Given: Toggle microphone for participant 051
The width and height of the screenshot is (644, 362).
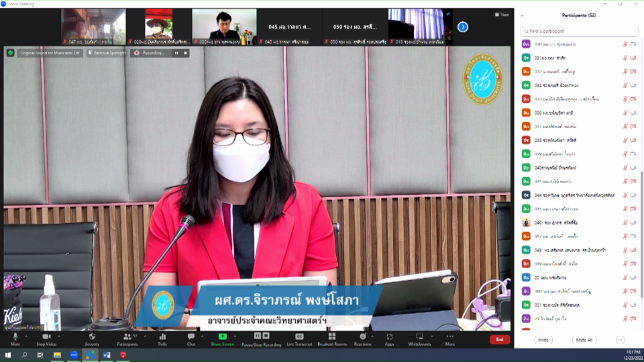Looking at the screenshot, I should pyautogui.click(x=625, y=305).
